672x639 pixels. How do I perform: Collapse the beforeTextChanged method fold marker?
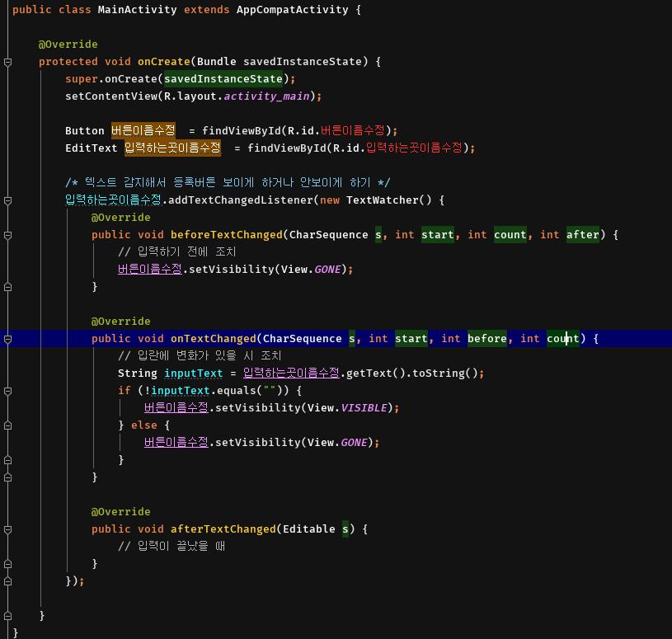pos(7,235)
